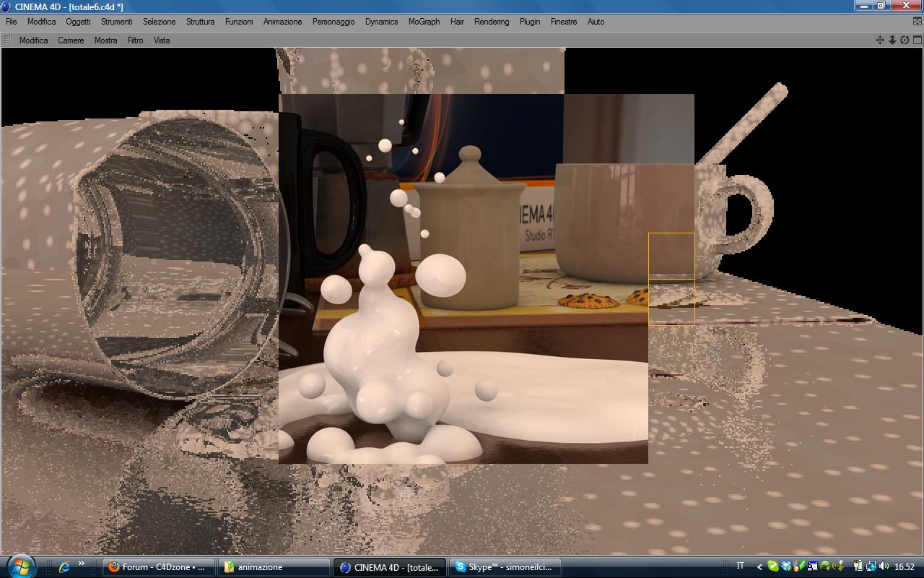Open the Aiuto menu
This screenshot has width=924, height=578.
point(596,22)
